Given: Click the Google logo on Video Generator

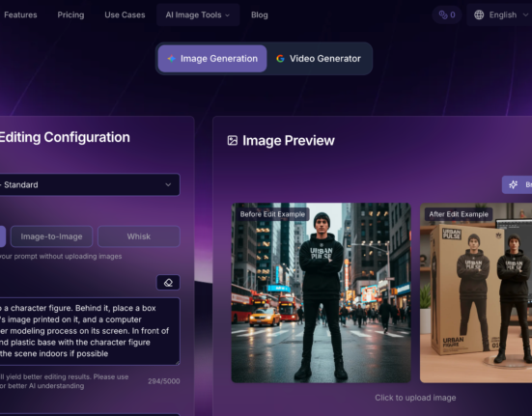Looking at the screenshot, I should pyautogui.click(x=280, y=59).
